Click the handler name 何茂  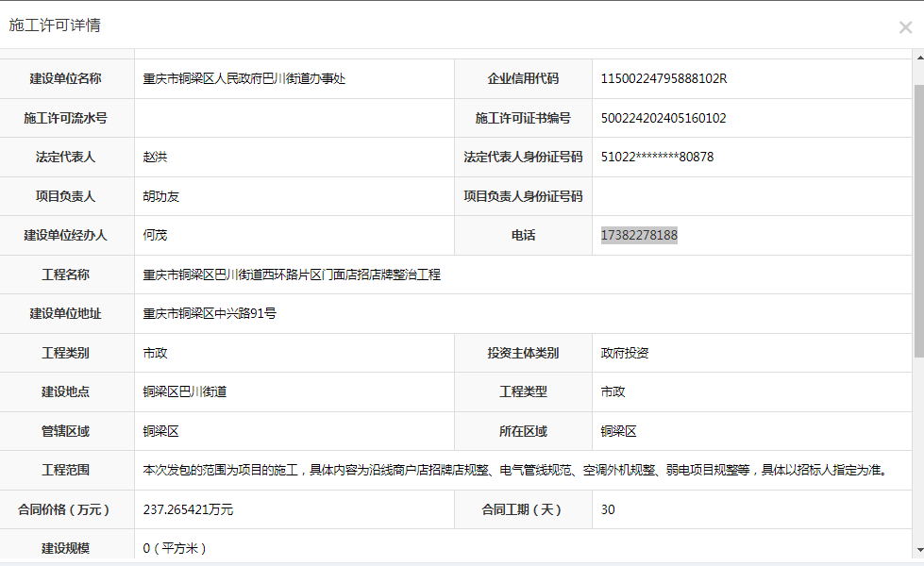pyautogui.click(x=155, y=235)
